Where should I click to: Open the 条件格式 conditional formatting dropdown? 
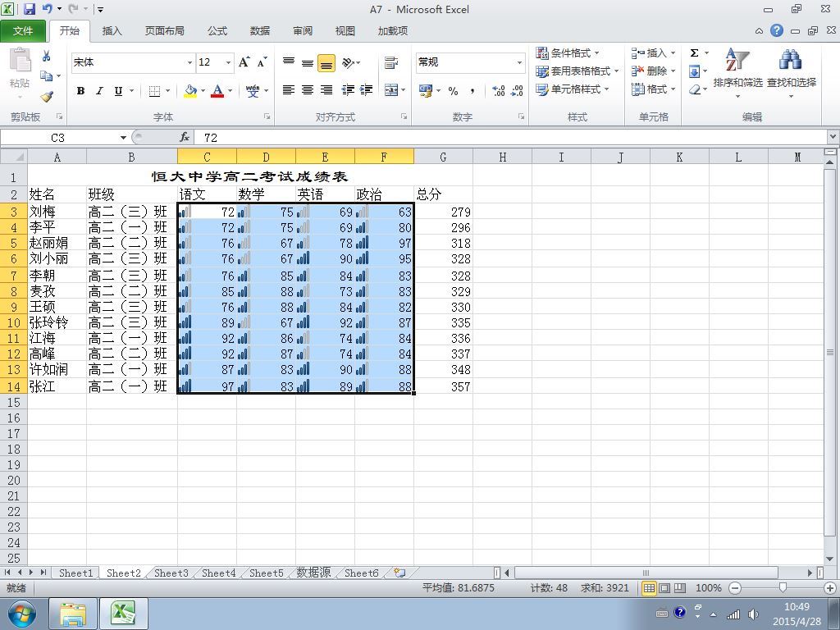568,52
